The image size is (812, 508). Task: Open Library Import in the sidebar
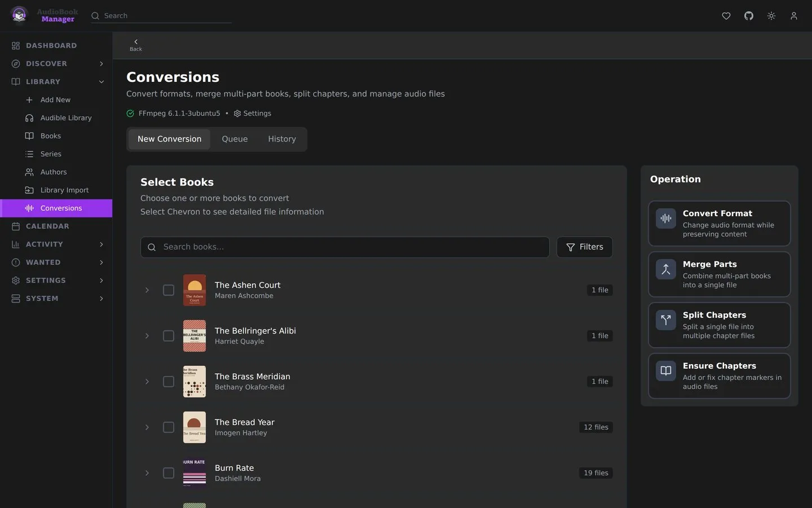(56, 190)
